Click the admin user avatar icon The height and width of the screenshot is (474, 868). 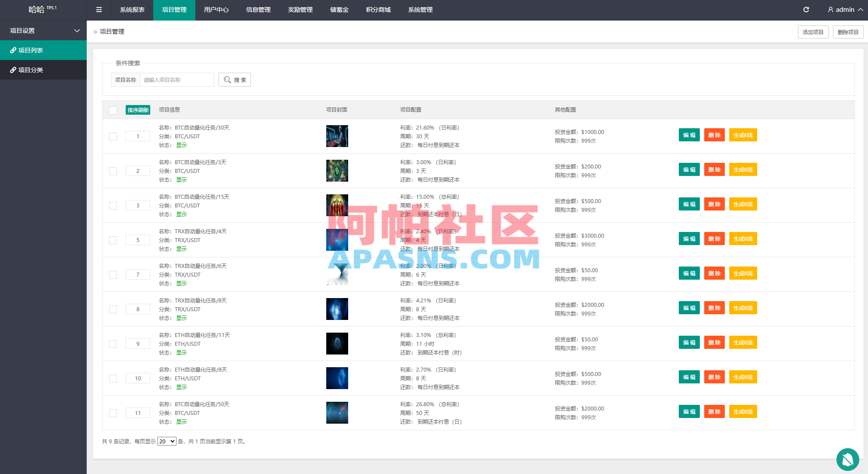(x=830, y=9)
